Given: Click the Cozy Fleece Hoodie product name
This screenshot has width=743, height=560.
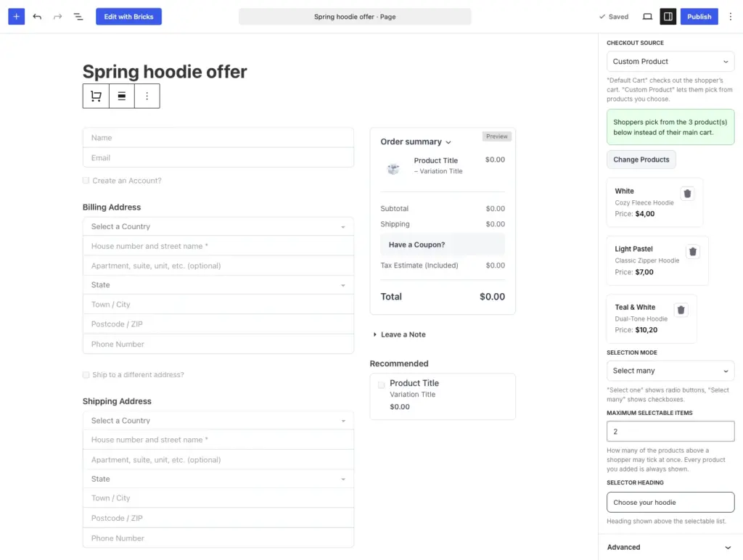Looking at the screenshot, I should (x=644, y=203).
